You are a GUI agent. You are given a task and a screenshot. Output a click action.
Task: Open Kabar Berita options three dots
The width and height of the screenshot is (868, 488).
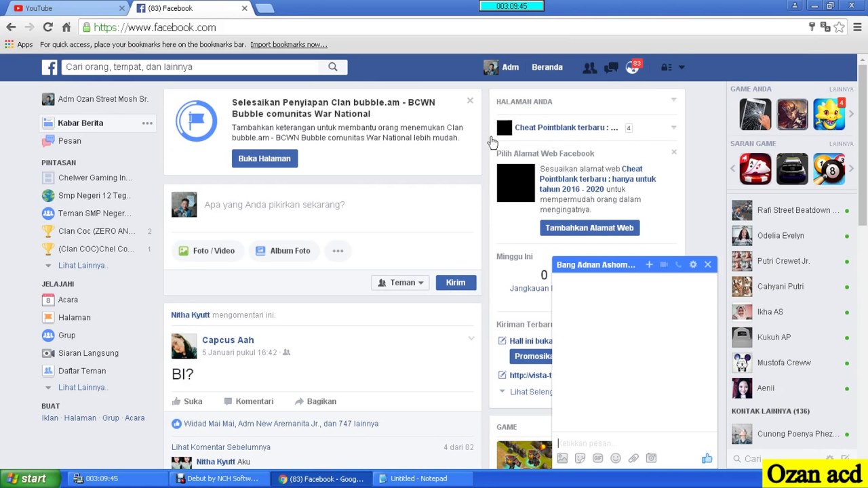(147, 123)
